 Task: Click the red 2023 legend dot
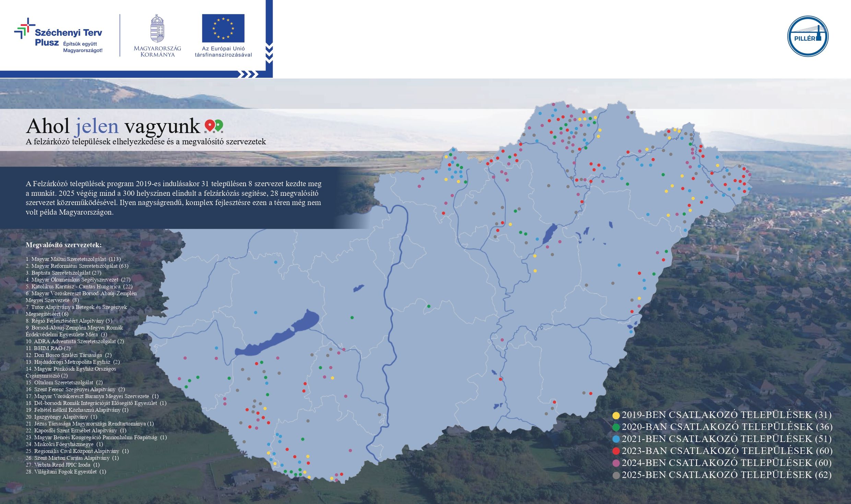coord(616,451)
